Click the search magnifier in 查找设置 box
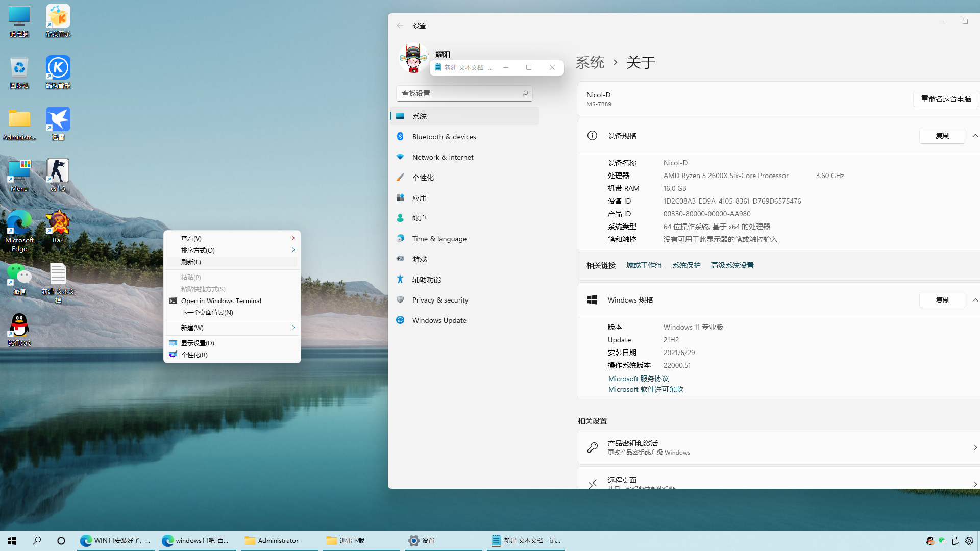This screenshot has height=551, width=980. point(525,93)
